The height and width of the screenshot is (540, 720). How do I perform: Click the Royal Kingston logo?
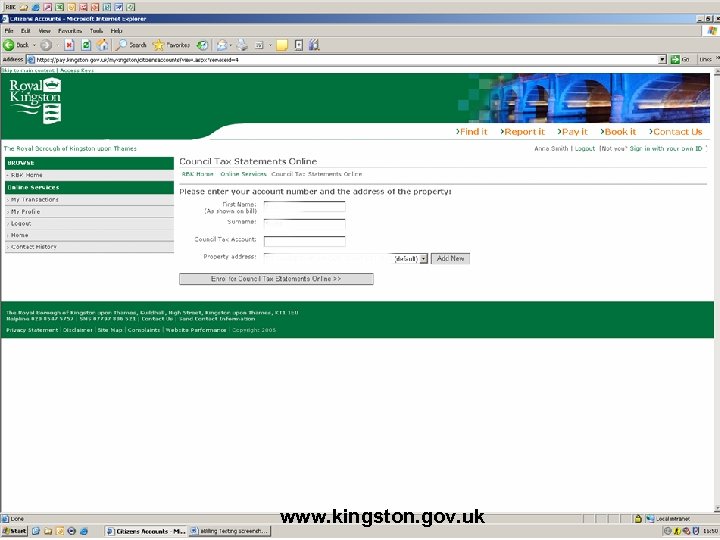coord(35,101)
